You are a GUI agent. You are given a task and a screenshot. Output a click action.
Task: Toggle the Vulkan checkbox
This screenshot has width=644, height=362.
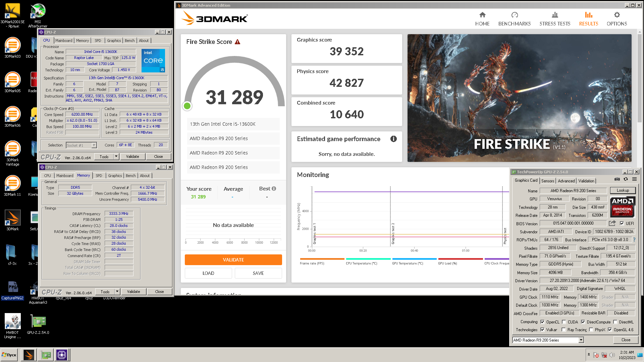tap(542, 329)
